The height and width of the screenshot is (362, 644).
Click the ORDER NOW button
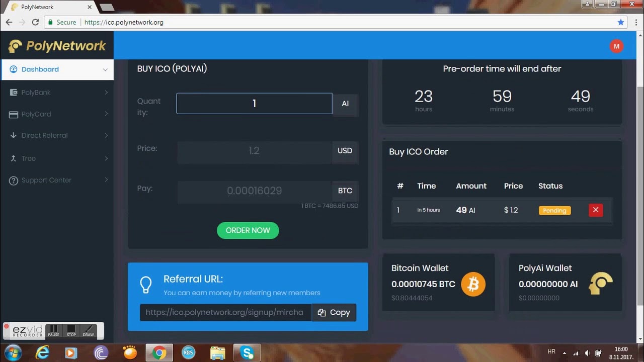(x=248, y=230)
